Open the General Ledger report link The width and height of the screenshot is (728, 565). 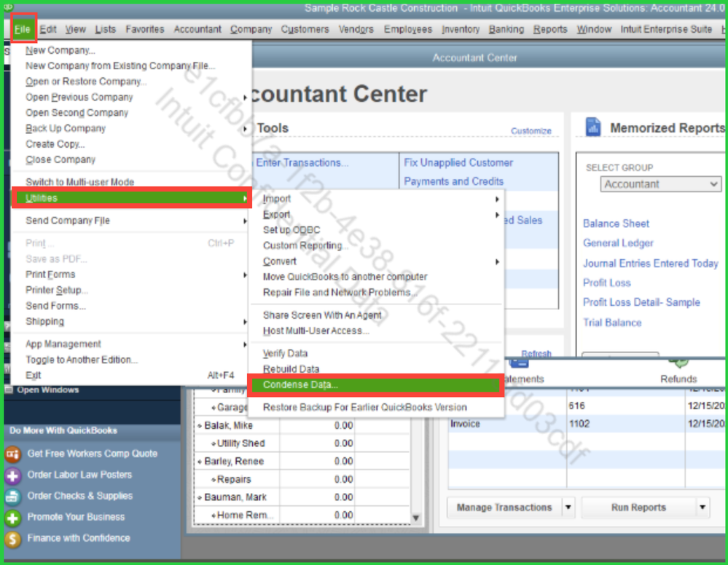(x=618, y=243)
